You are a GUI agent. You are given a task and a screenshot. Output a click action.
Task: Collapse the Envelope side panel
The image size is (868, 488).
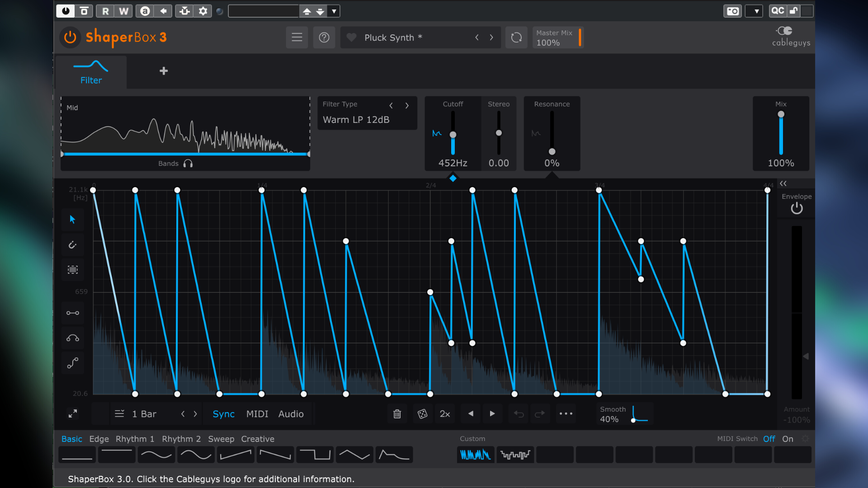click(783, 183)
